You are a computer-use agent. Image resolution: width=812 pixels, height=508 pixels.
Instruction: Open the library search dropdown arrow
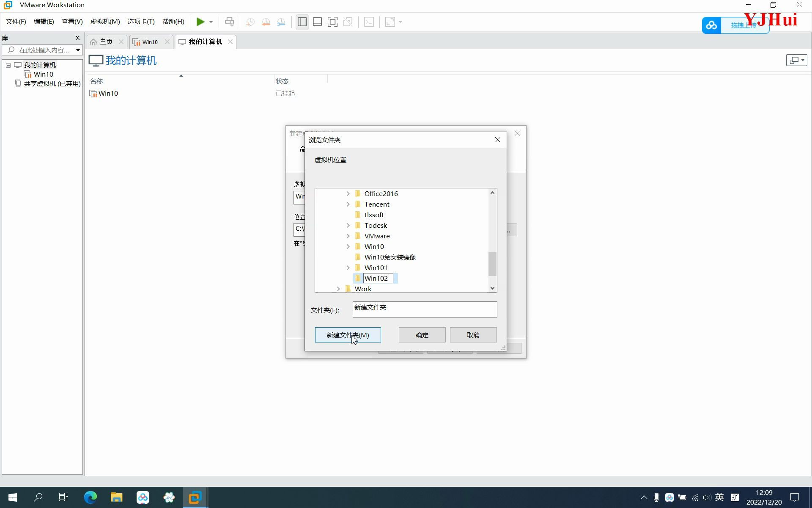[x=78, y=50]
